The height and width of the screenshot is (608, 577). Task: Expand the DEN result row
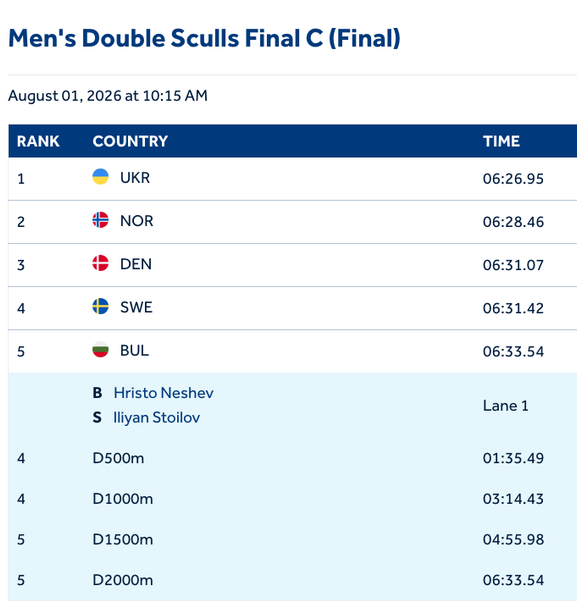[293, 265]
